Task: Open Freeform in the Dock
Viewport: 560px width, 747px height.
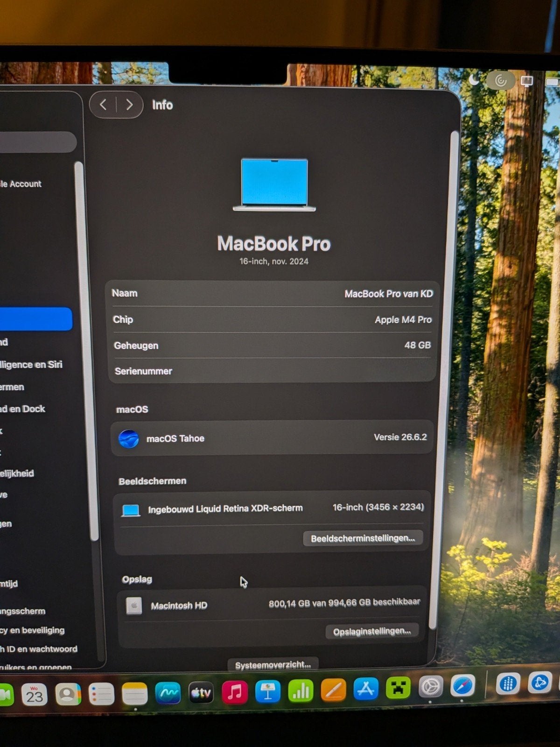Action: click(x=168, y=693)
